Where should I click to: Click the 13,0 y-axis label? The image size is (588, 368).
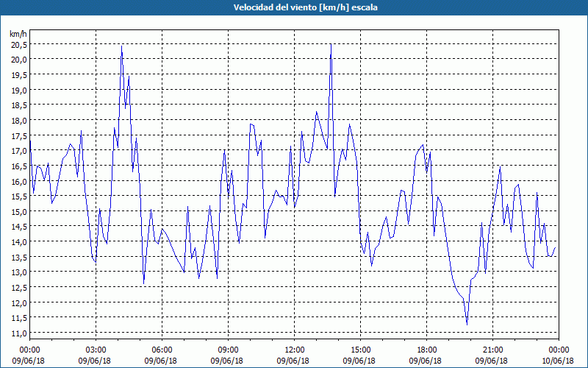18,272
